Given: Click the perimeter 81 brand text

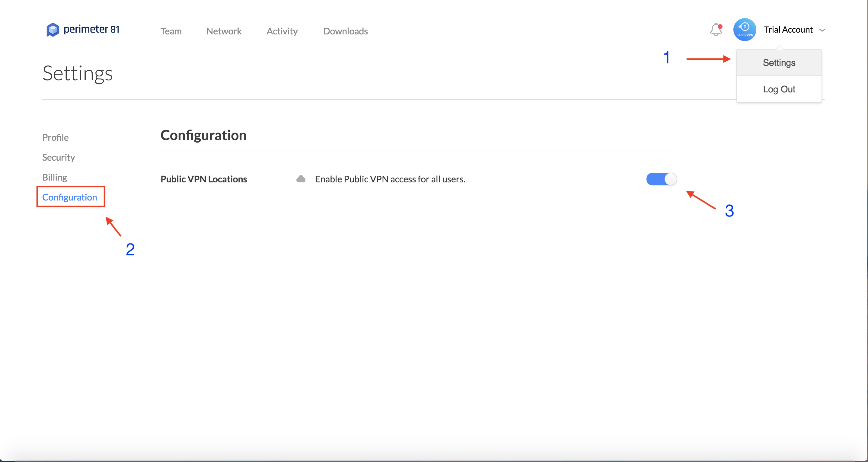Looking at the screenshot, I should [91, 29].
